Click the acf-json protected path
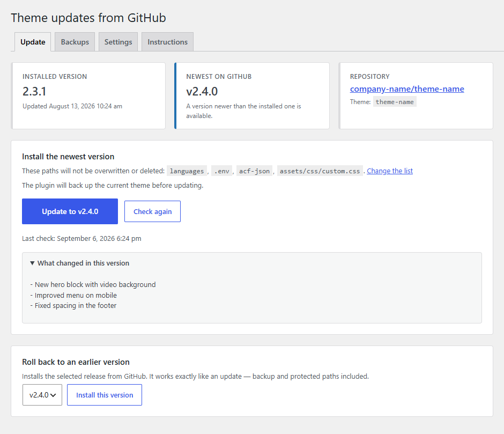Screen dimensions: 504x434 [x=254, y=171]
